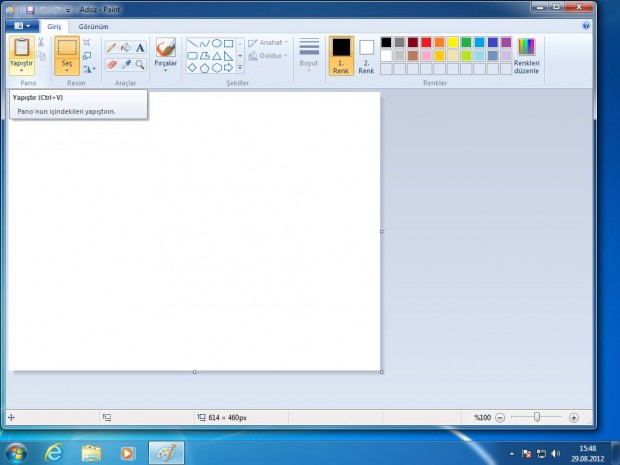This screenshot has width=620, height=465.
Task: Select the Polygon shape
Action: (x=204, y=56)
